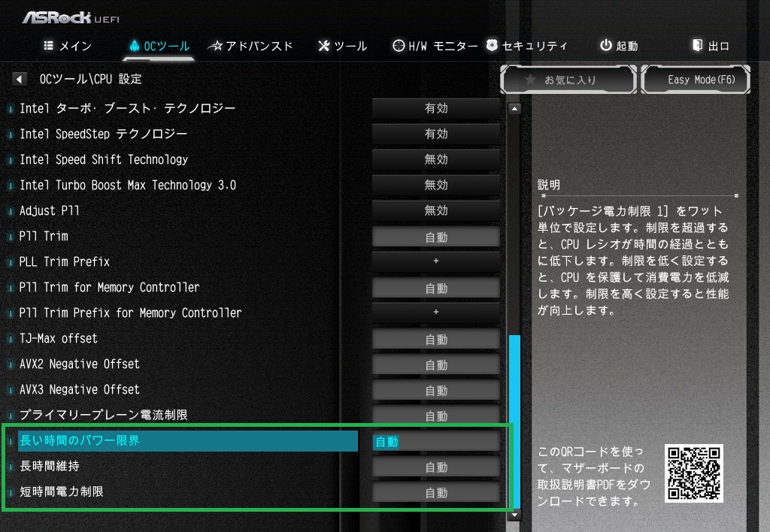Change Intel SpeedStep value 有効
The image size is (770, 532).
coord(436,134)
